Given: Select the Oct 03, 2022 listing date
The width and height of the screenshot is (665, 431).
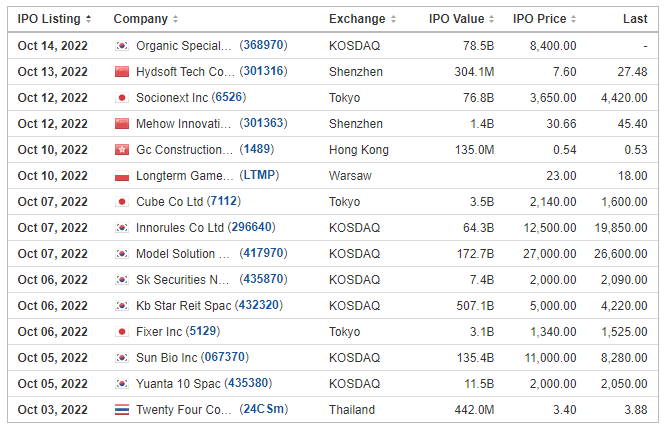Looking at the screenshot, I should pyautogui.click(x=53, y=410).
